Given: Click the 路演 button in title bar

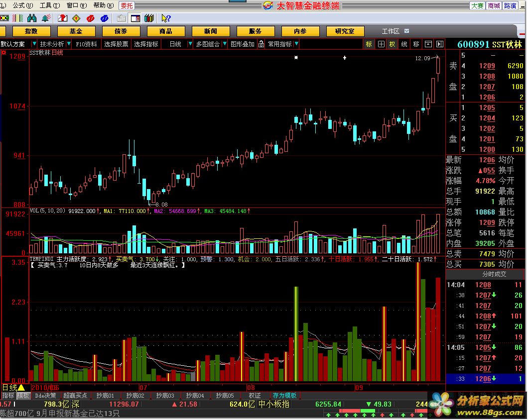Looking at the screenshot, I should click(x=510, y=5).
